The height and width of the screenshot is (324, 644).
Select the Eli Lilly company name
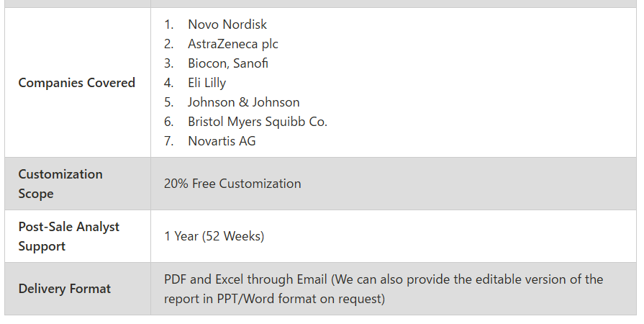(x=207, y=83)
